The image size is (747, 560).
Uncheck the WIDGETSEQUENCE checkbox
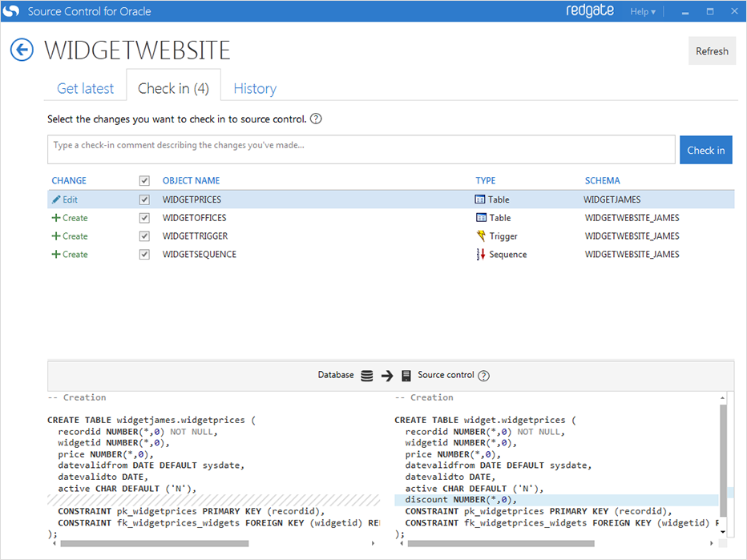144,254
